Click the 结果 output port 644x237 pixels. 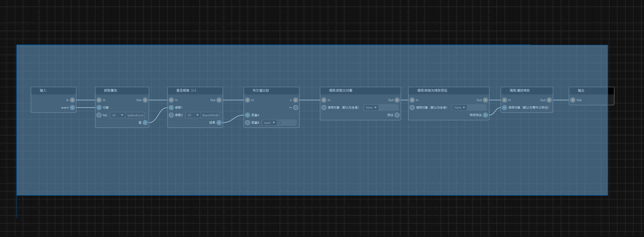tap(219, 122)
